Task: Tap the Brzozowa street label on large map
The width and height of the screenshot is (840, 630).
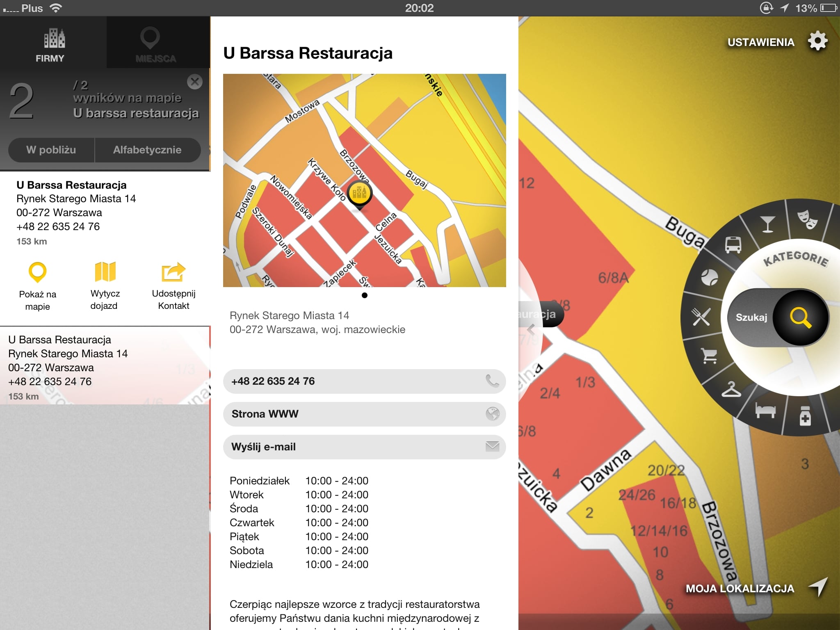Action: click(x=720, y=541)
